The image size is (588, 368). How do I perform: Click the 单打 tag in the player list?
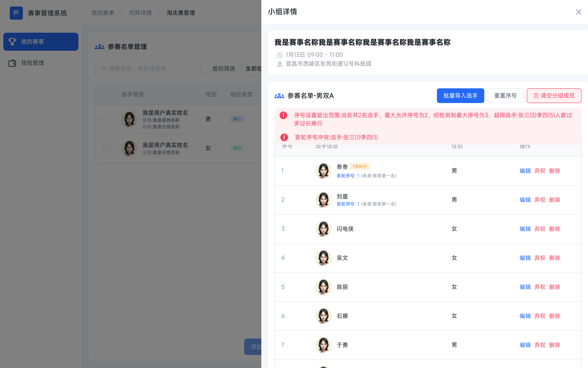tap(237, 119)
